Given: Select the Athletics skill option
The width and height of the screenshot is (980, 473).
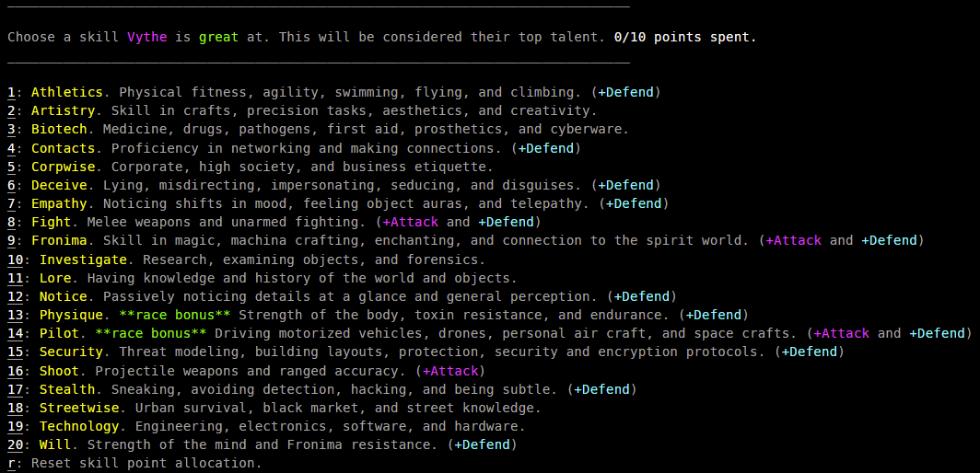Looking at the screenshot, I should coord(334,92).
